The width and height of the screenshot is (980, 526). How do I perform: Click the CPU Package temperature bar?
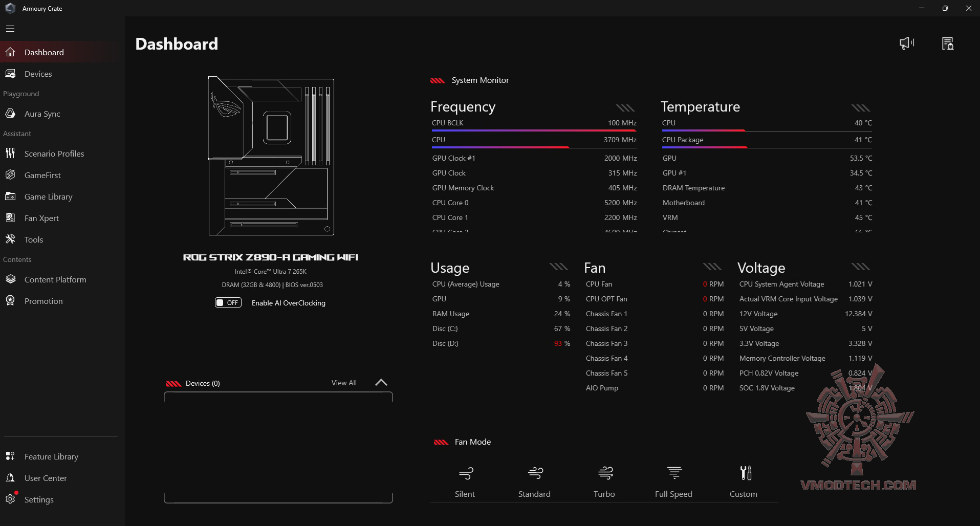(767, 147)
